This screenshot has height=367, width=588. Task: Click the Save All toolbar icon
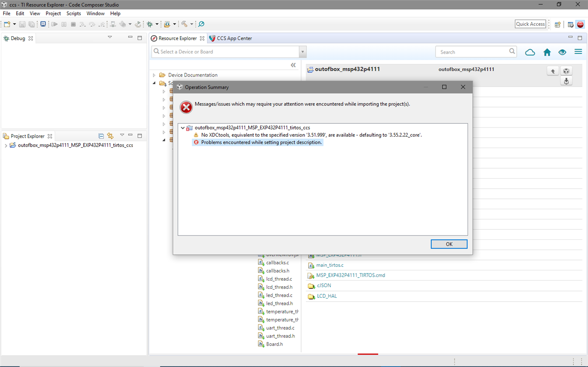(32, 24)
